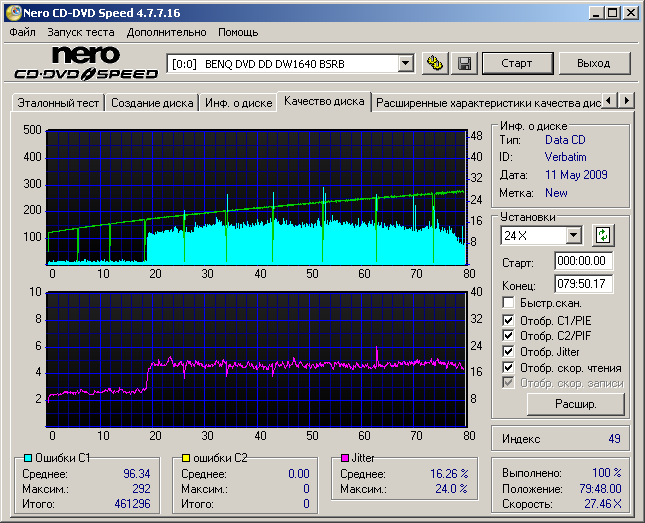
Task: Click the Метка label value New
Action: 556,193
